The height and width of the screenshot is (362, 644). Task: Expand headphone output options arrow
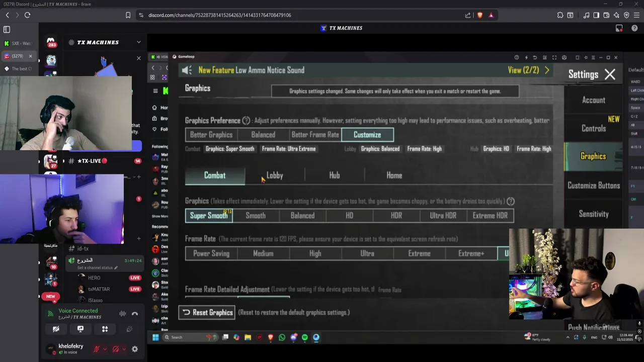[124, 349]
